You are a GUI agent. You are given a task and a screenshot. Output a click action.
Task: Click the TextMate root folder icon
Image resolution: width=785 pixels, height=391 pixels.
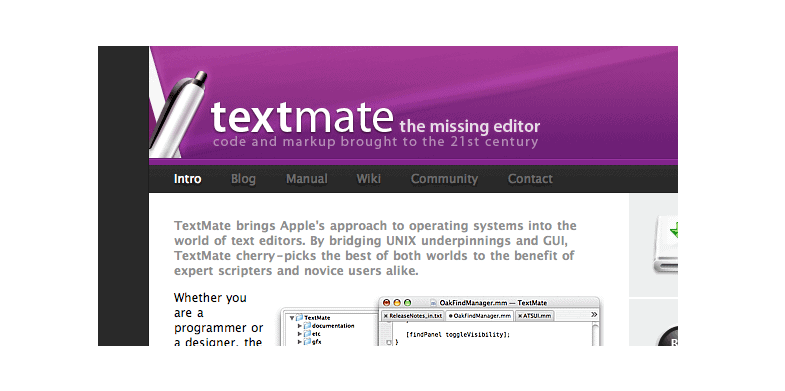point(299,317)
